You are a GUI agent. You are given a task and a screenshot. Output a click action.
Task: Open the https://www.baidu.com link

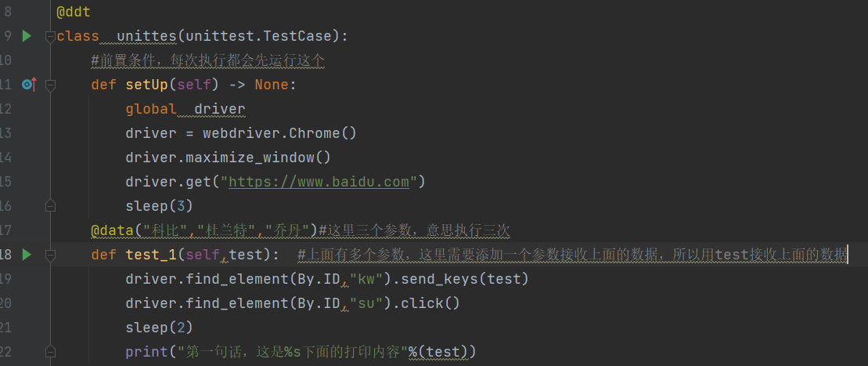(x=319, y=182)
